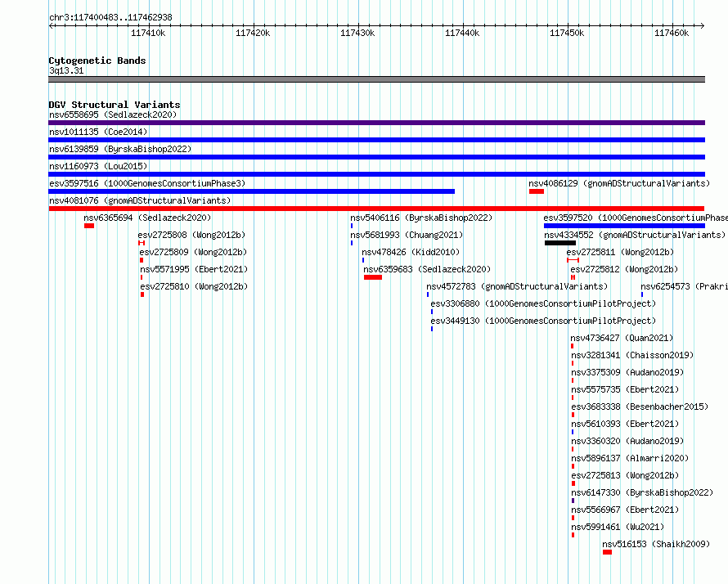Click the 117430k ruler position
The height and width of the screenshot is (584, 728).
tap(357, 33)
